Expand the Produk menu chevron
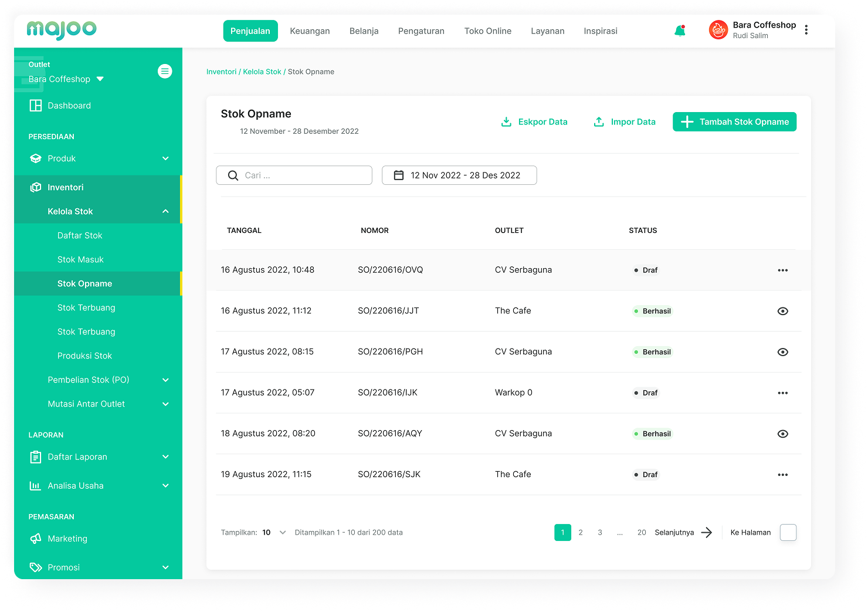 tap(165, 158)
